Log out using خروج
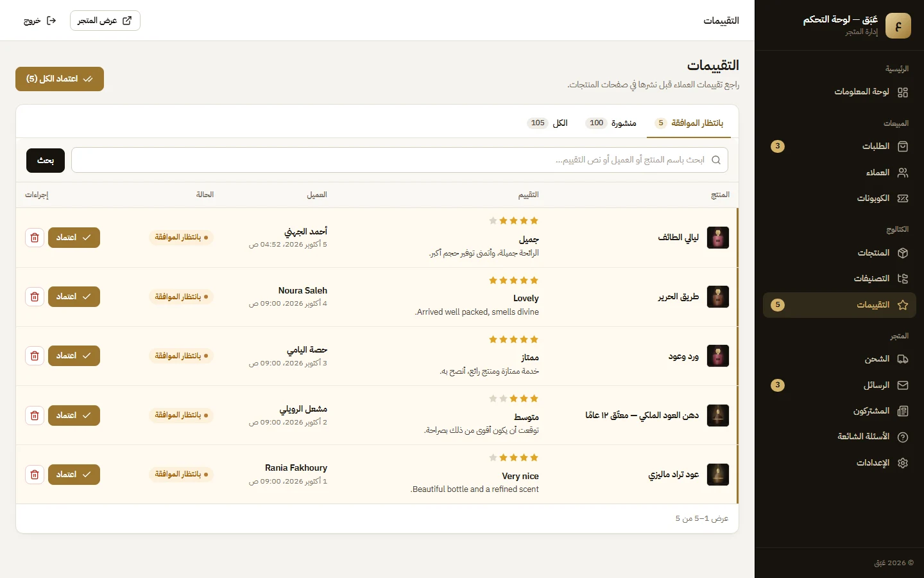The width and height of the screenshot is (924, 578). (40, 21)
